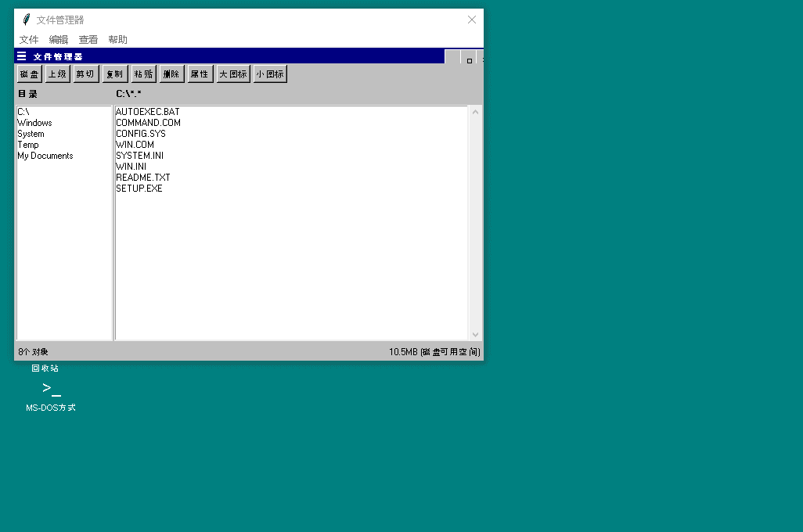Screen dimensions: 803x532
Task: Open the 编辑 (Edit) menu
Action: point(59,40)
